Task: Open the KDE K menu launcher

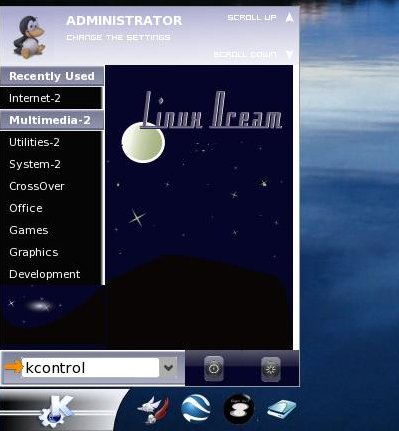Action: point(56,411)
